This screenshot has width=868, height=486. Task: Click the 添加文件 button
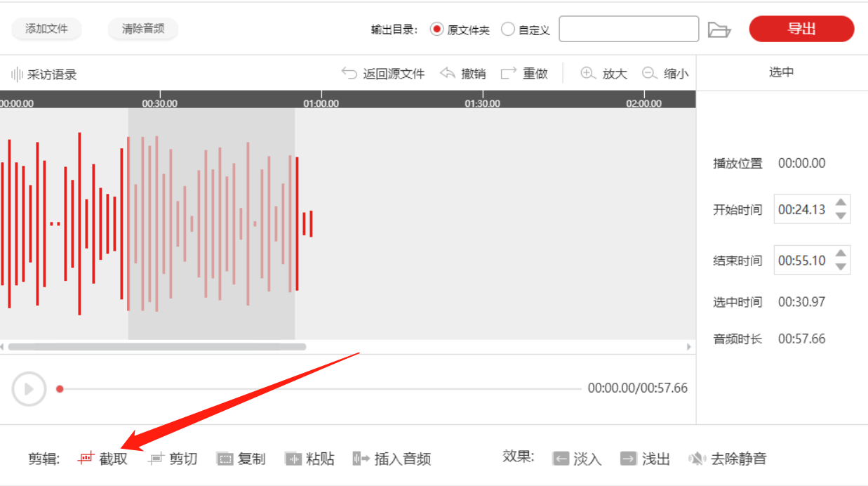(x=47, y=29)
